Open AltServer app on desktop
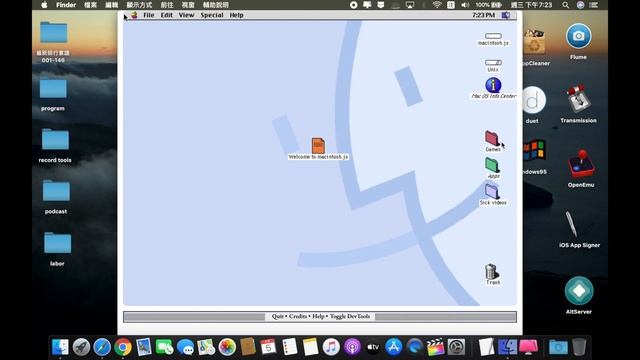 pyautogui.click(x=579, y=291)
